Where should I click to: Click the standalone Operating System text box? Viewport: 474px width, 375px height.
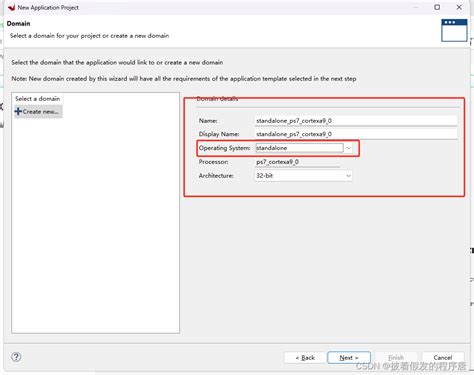pyautogui.click(x=299, y=148)
